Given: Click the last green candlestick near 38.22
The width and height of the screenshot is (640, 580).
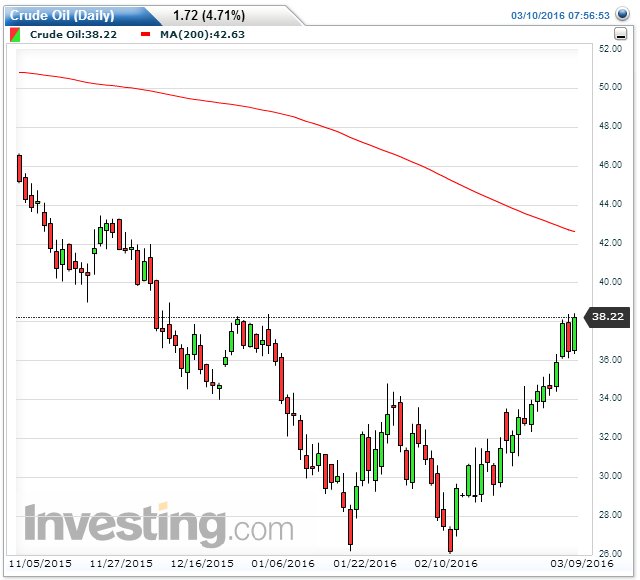Looking at the screenshot, I should tap(574, 334).
